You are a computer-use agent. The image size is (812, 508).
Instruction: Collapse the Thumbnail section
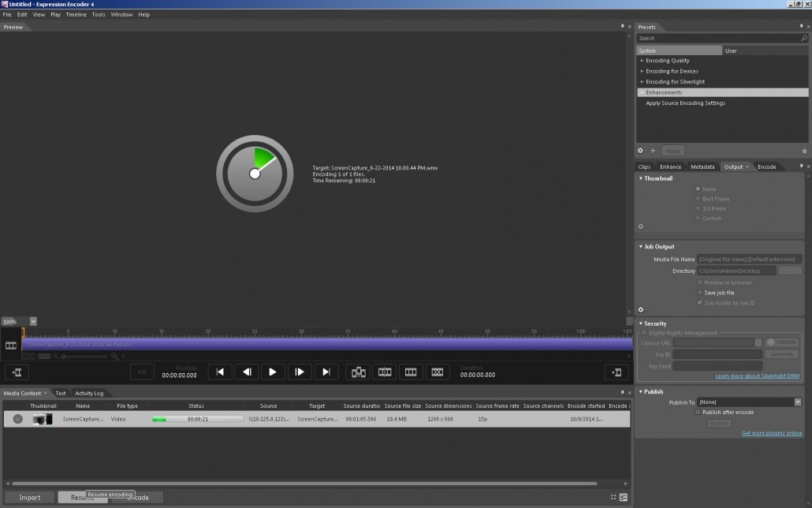641,178
